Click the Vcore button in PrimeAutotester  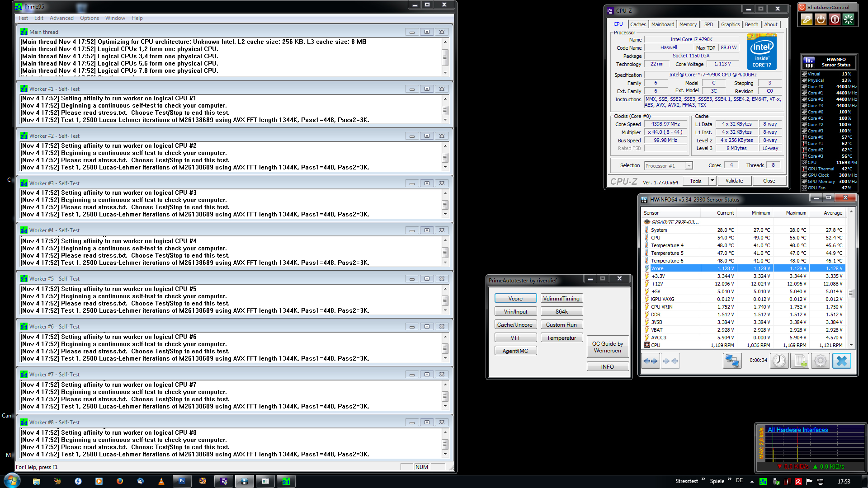point(515,299)
